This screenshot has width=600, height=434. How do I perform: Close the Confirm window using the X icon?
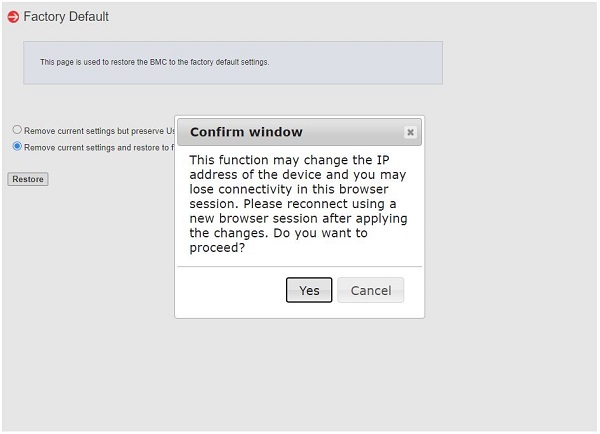410,132
